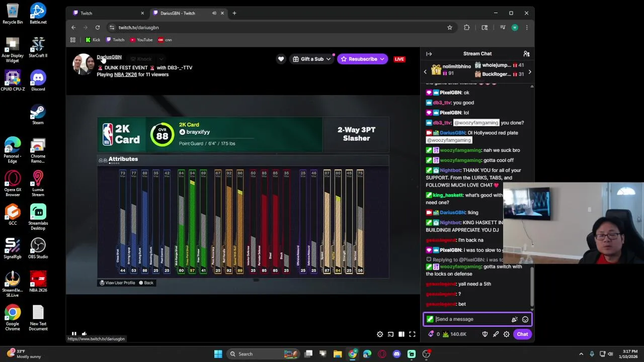The width and height of the screenshot is (644, 362).
Task: Click the Resubscribe button
Action: tap(358, 59)
